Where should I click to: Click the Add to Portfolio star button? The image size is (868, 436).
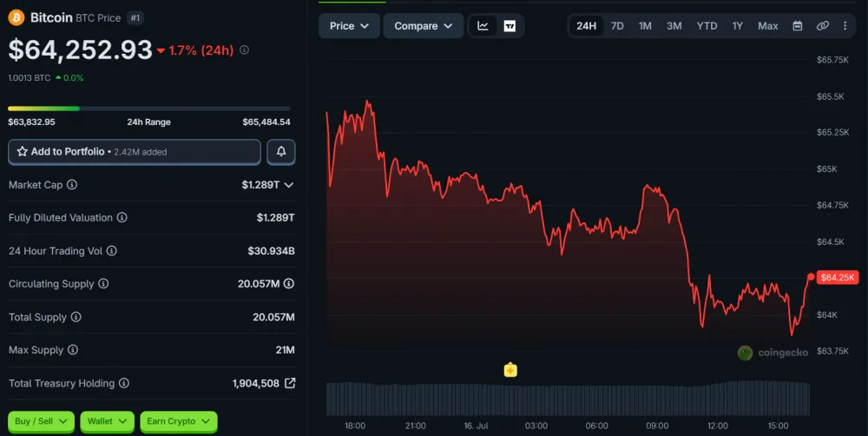click(x=134, y=152)
